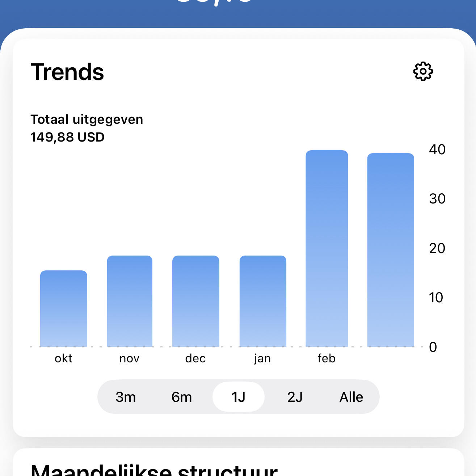Select the 3m time range
This screenshot has width=476, height=476.
126,397
